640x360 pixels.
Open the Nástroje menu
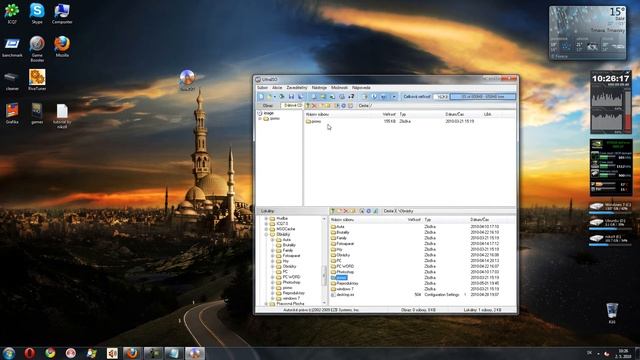319,88
